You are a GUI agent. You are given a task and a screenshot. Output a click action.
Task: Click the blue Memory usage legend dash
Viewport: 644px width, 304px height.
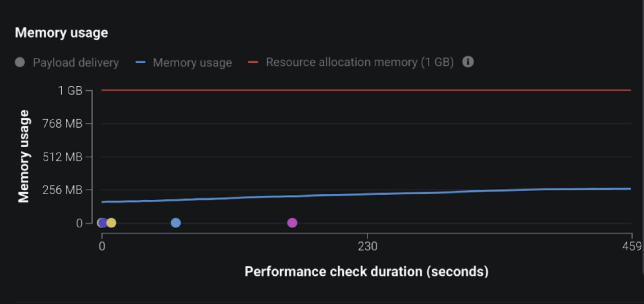(x=140, y=62)
